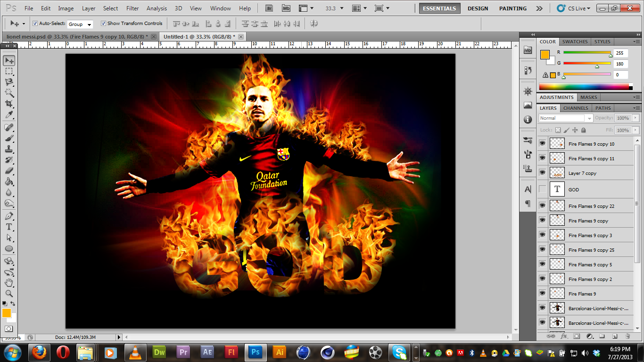Switch to the Channels tab

pyautogui.click(x=575, y=108)
